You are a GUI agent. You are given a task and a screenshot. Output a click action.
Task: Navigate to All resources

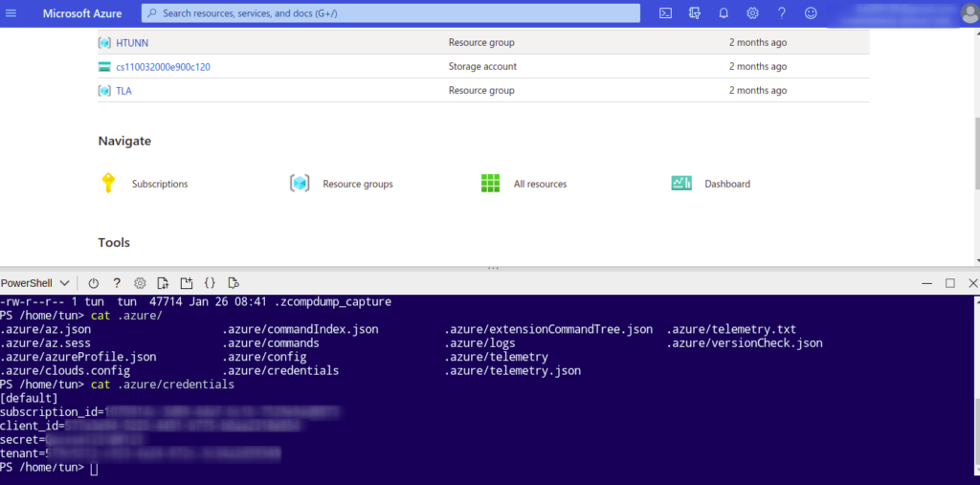click(x=540, y=184)
